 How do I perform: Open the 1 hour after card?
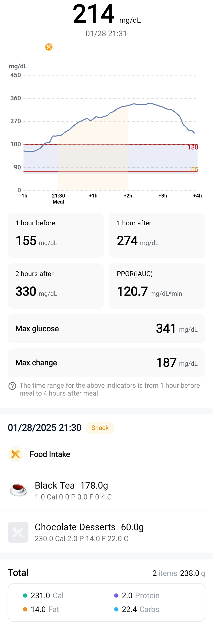157,235
